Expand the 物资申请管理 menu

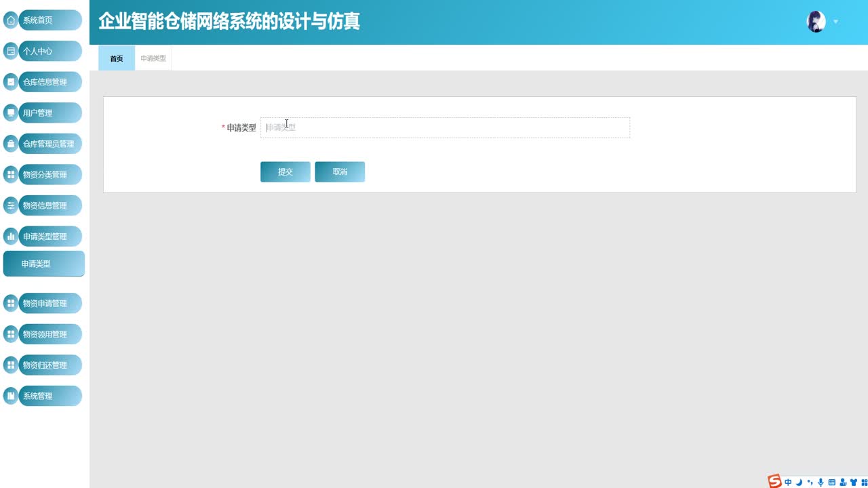(50, 303)
